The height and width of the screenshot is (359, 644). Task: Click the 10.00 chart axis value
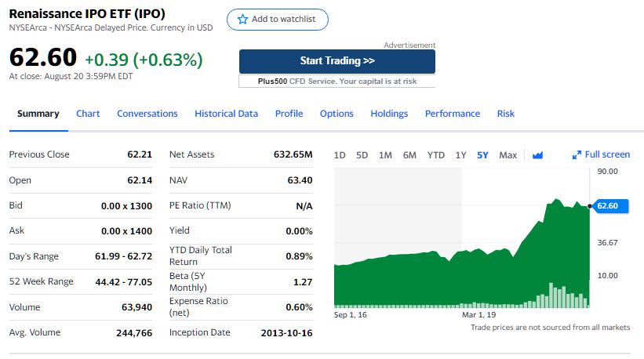(607, 276)
